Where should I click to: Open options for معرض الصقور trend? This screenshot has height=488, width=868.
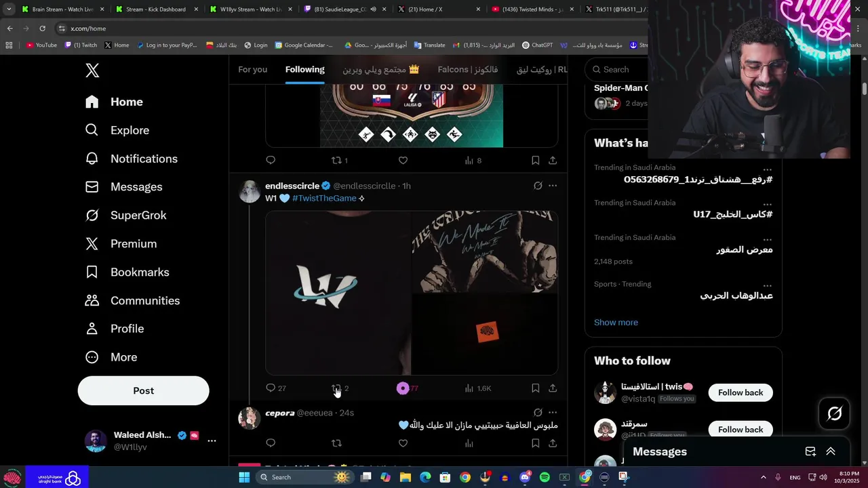coord(767,240)
